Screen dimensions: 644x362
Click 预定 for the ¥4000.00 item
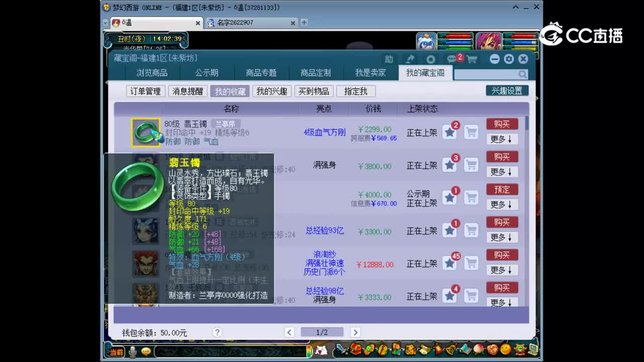(502, 190)
